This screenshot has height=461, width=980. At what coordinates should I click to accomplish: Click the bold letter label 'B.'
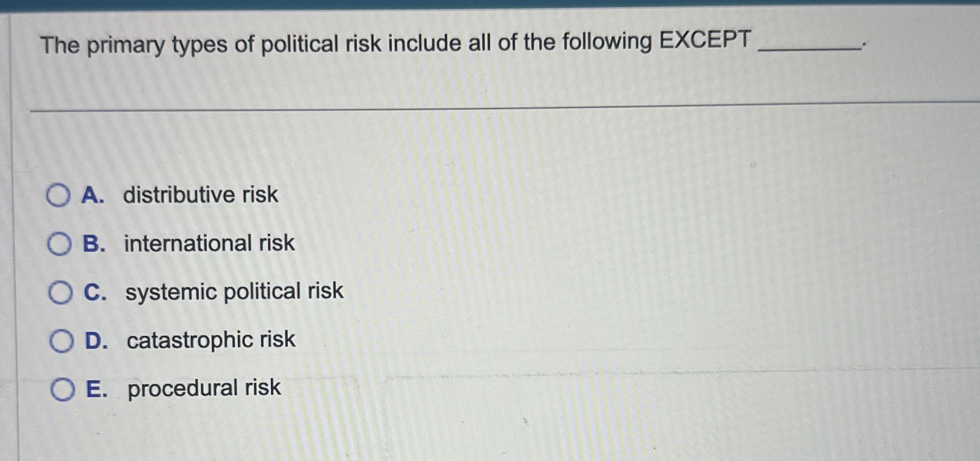tap(94, 244)
